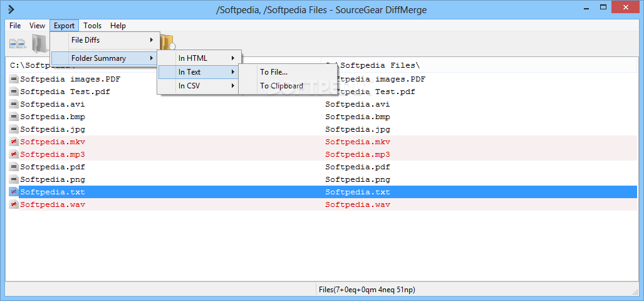
Task: Open the File menu
Action: [15, 26]
